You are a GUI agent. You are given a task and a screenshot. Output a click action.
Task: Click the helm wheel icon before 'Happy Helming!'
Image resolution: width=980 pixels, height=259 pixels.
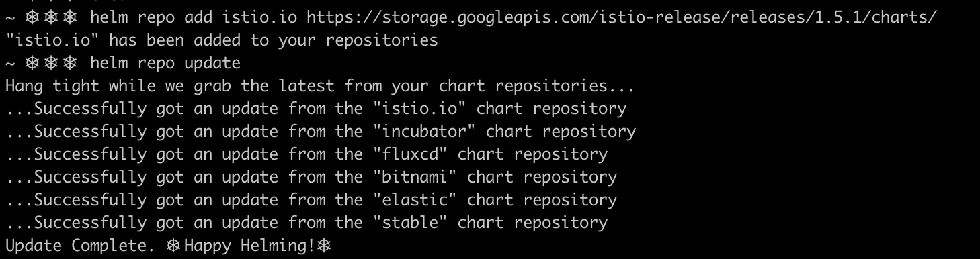(x=174, y=246)
